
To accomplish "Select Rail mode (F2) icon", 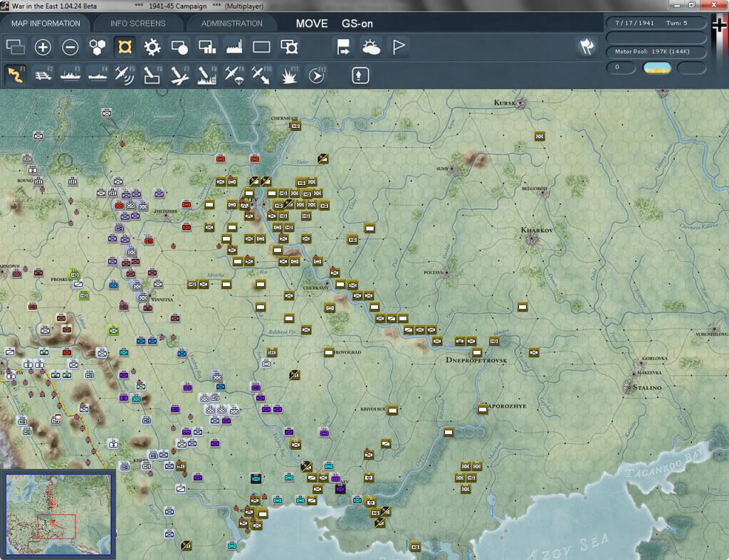I will pyautogui.click(x=43, y=75).
